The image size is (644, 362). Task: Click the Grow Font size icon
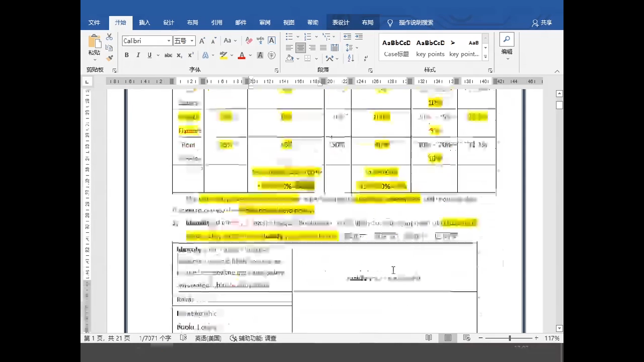(x=202, y=41)
